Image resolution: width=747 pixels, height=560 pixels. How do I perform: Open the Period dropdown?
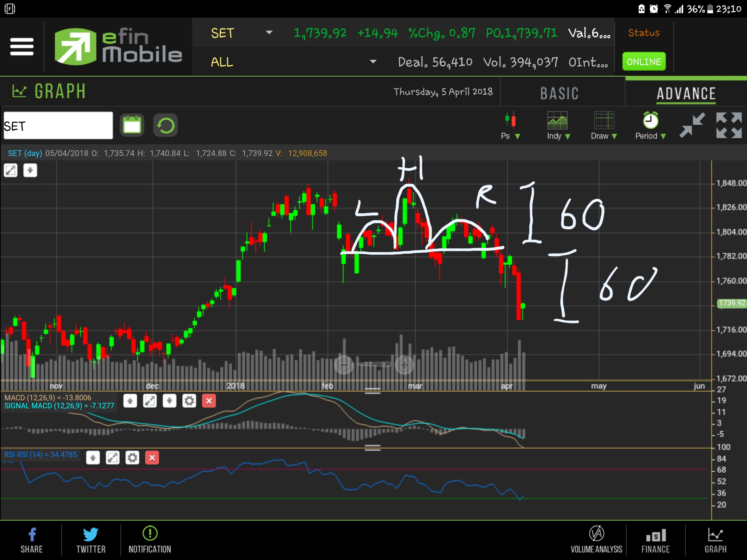[x=650, y=126]
